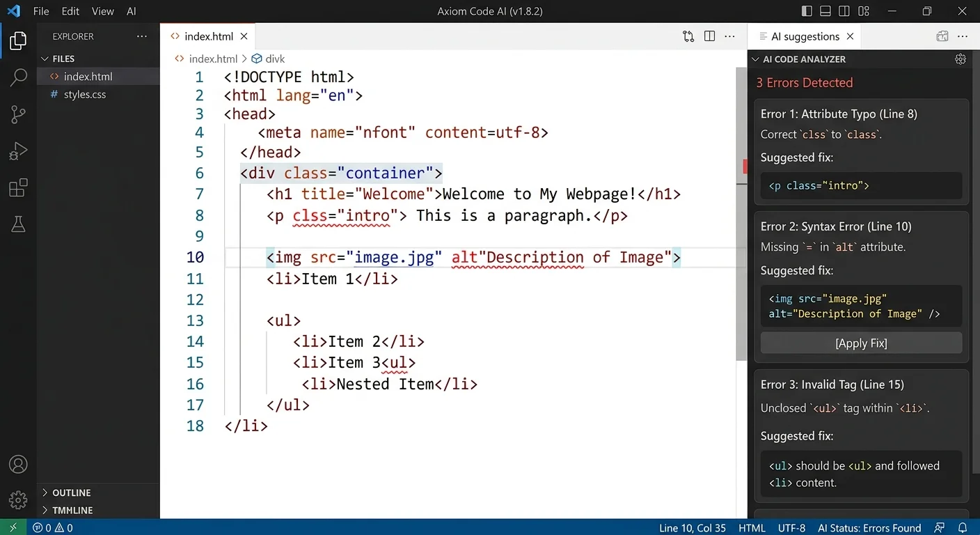Click the feedback icon in status bar
Viewport: 980px width, 535px height.
pyautogui.click(x=940, y=527)
